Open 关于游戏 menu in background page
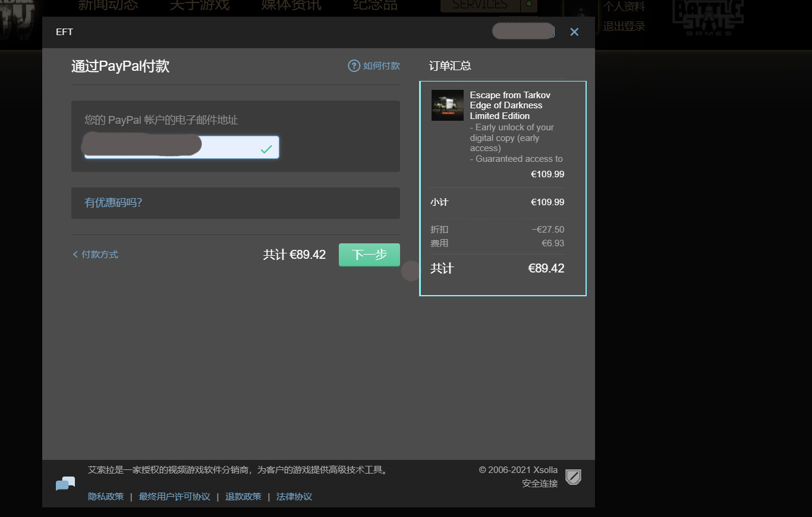The height and width of the screenshot is (517, 812). [200, 5]
